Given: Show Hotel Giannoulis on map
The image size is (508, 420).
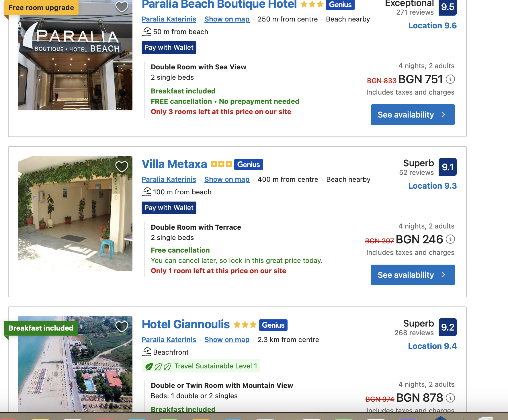Looking at the screenshot, I should tap(227, 340).
